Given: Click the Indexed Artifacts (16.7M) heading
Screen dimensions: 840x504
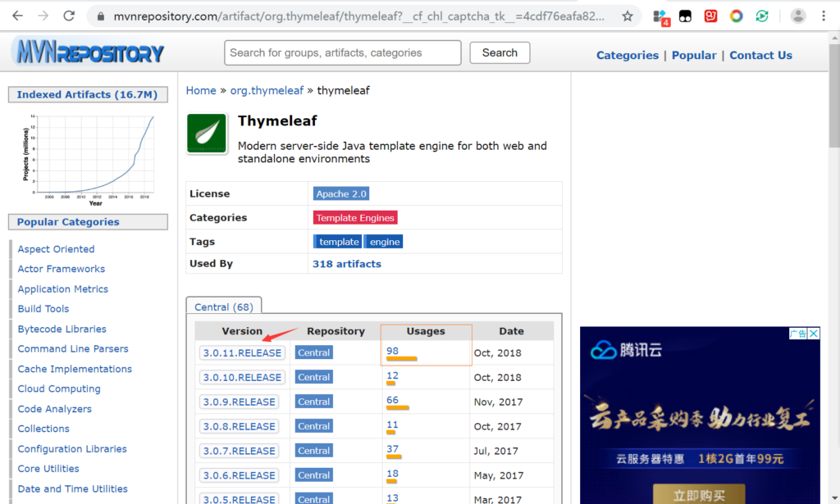Looking at the screenshot, I should click(88, 95).
